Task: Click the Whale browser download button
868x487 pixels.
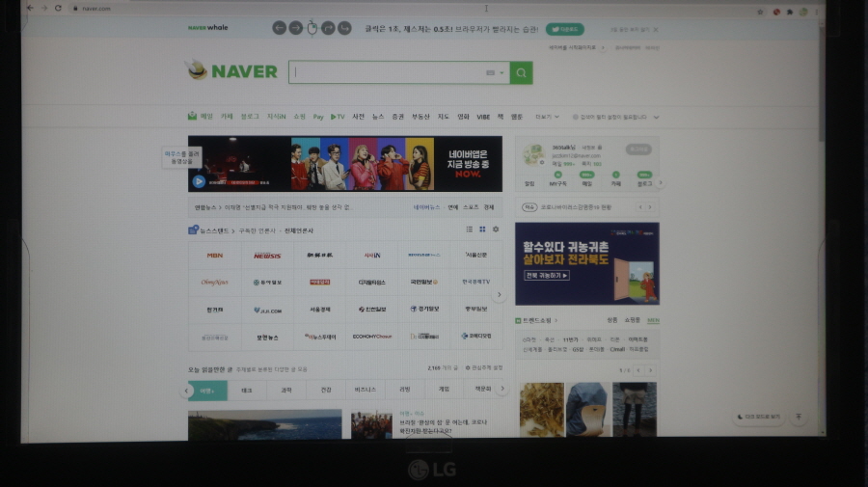Action: click(564, 29)
